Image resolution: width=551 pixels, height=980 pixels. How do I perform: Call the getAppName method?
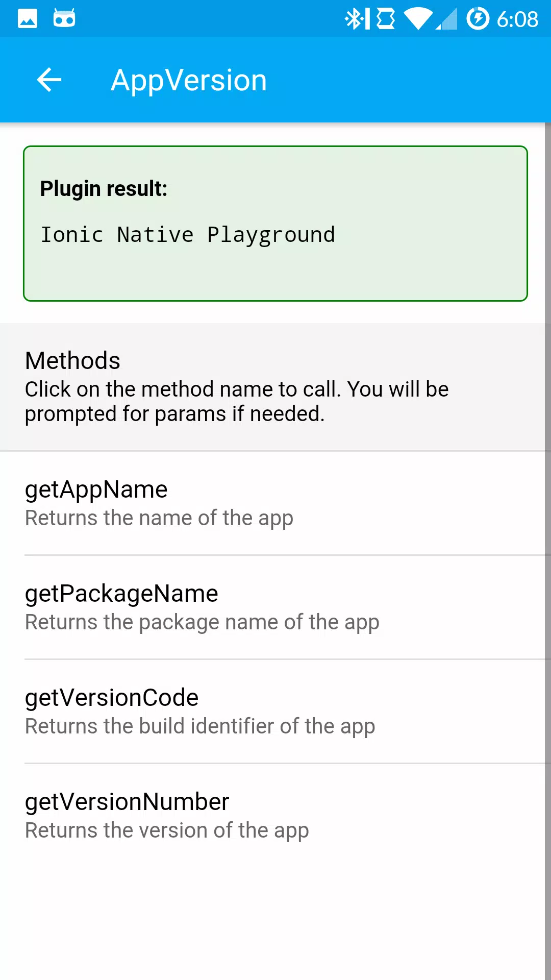(275, 503)
